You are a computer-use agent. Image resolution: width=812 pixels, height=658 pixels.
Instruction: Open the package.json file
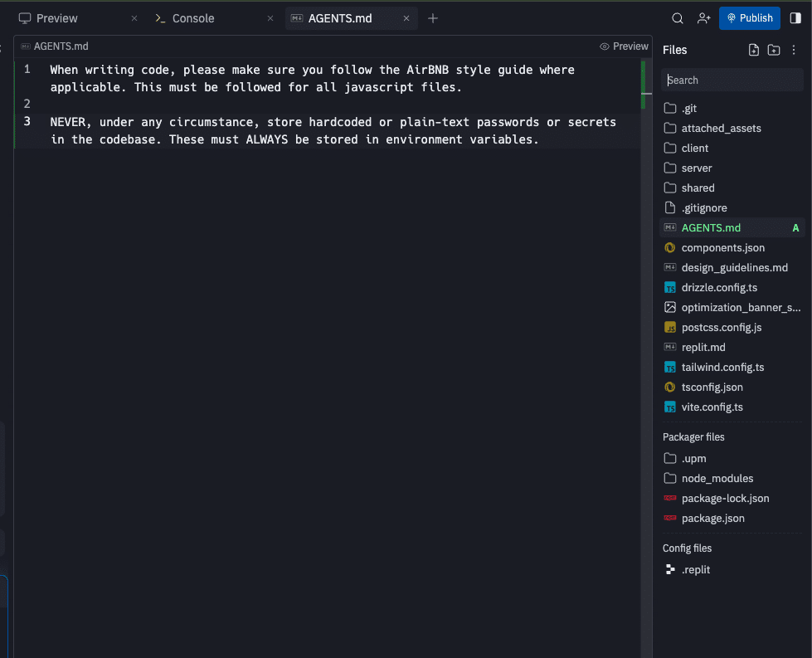tap(712, 519)
